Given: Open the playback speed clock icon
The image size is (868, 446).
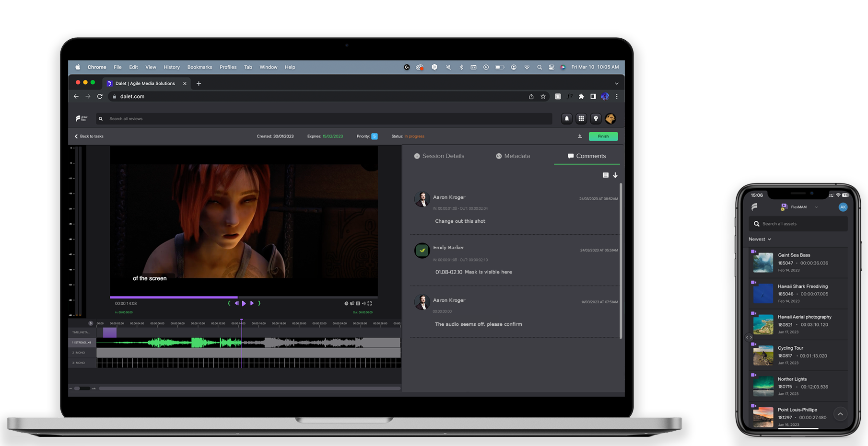Looking at the screenshot, I should [346, 303].
